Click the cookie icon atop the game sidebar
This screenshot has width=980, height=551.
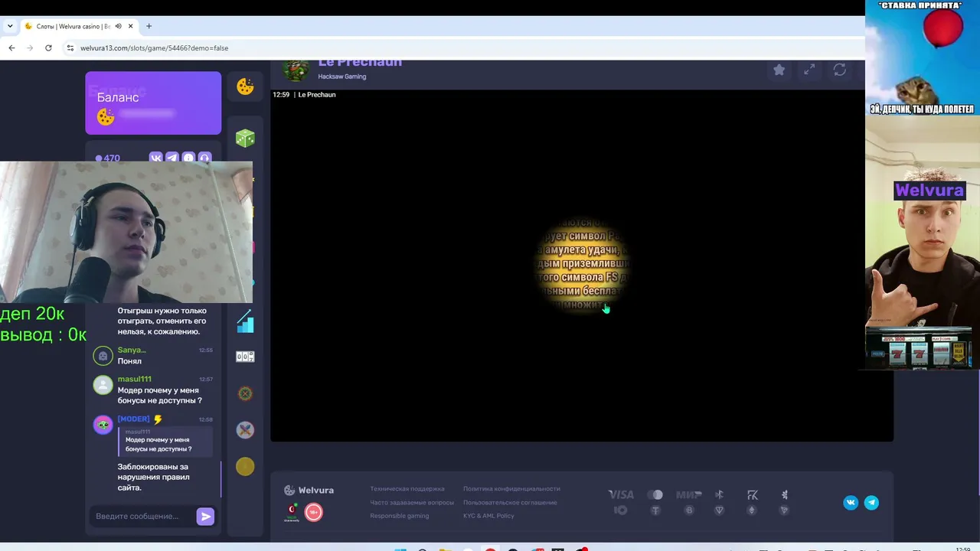click(x=245, y=86)
